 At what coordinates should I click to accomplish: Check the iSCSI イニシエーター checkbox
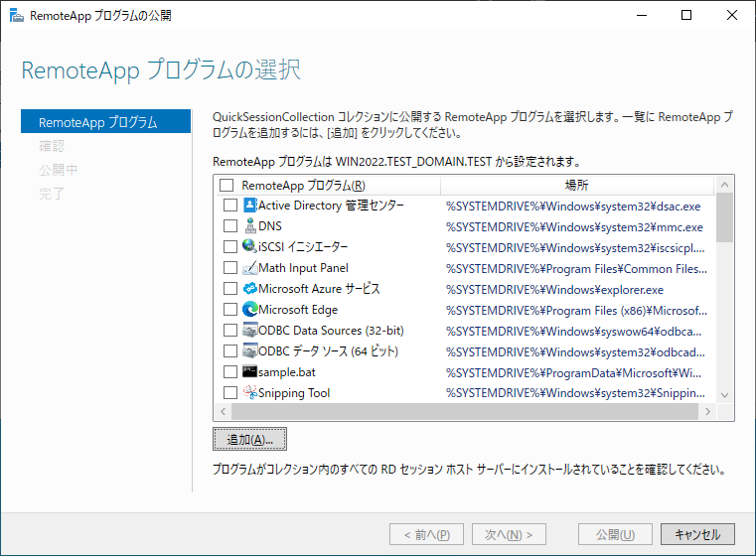230,246
